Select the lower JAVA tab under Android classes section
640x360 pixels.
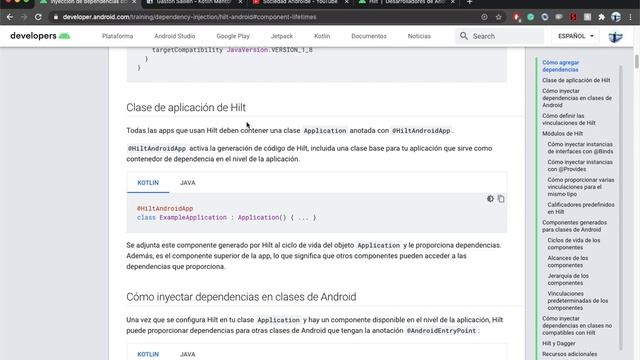(188, 354)
